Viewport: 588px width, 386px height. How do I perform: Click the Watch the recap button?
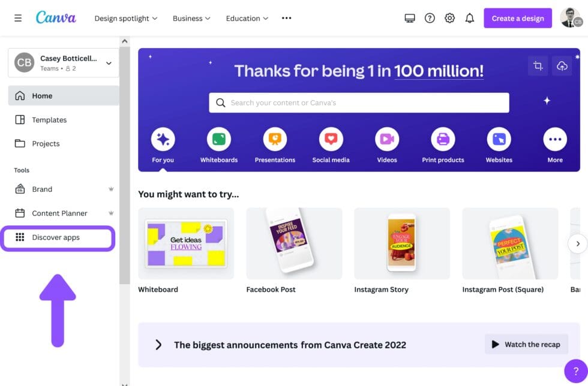(x=526, y=344)
